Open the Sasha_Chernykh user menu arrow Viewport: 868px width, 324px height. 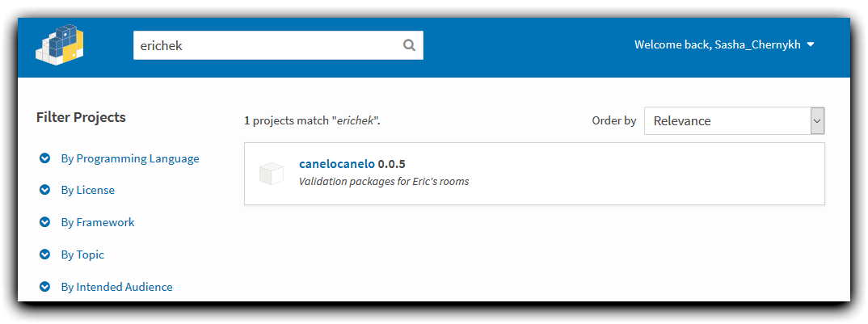tap(811, 45)
